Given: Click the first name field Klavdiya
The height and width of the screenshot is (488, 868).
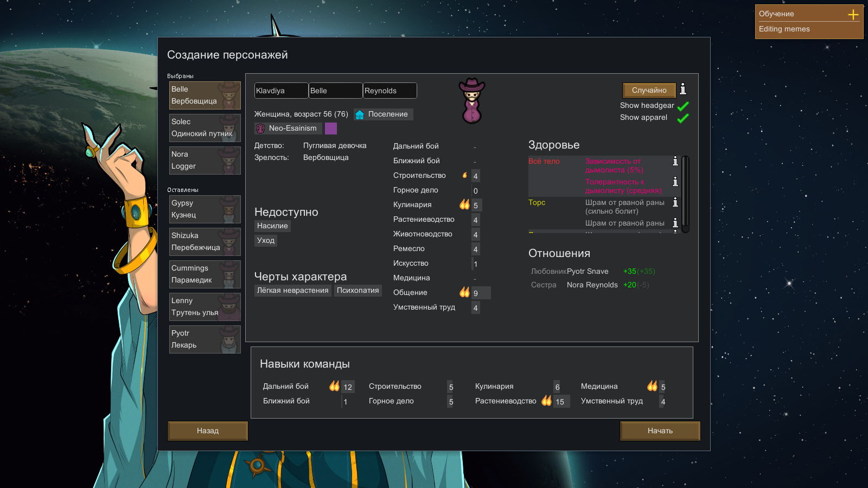Looking at the screenshot, I should [x=281, y=91].
